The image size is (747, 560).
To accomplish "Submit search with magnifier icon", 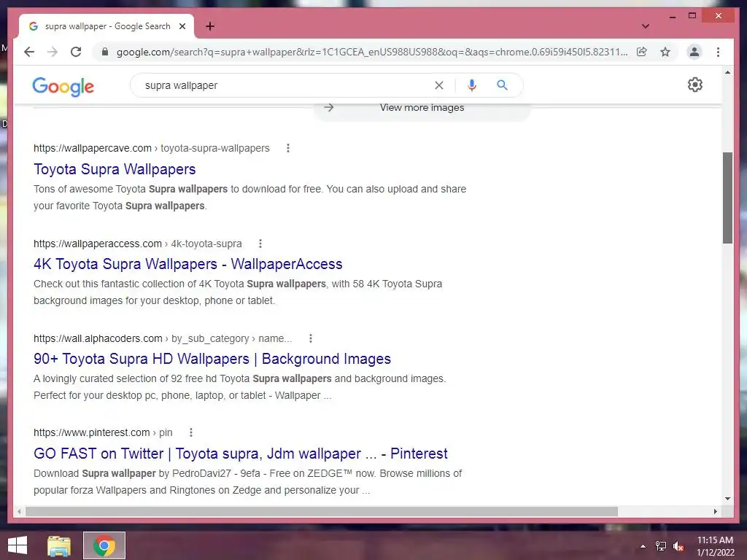I will (502, 85).
